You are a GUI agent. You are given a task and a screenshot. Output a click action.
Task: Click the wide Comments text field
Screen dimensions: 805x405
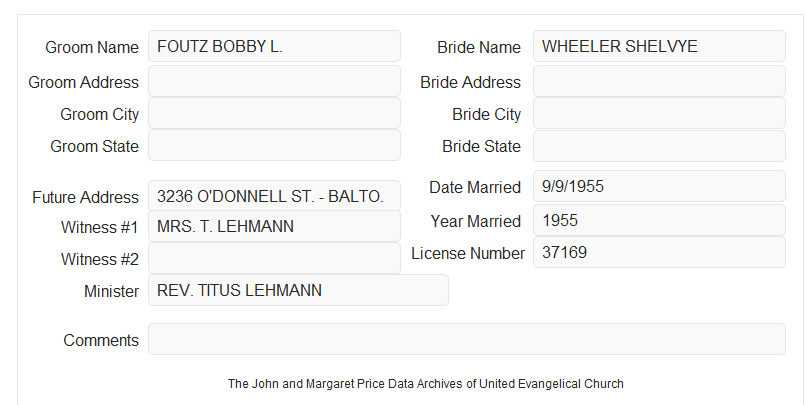coord(467,339)
